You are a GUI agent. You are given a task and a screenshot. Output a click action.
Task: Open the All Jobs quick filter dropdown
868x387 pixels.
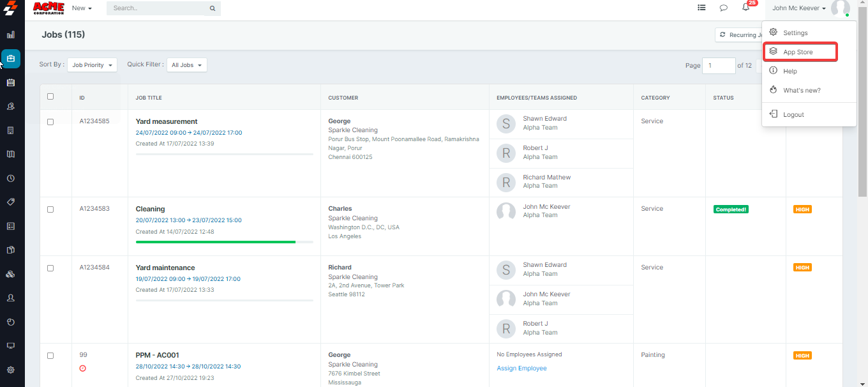coord(186,65)
